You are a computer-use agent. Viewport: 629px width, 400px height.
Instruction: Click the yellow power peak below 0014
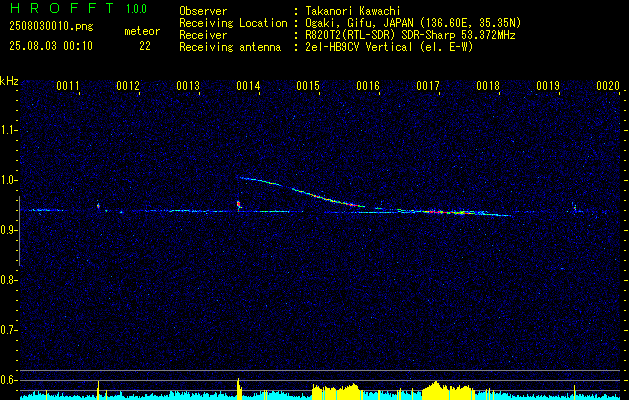coord(239,389)
